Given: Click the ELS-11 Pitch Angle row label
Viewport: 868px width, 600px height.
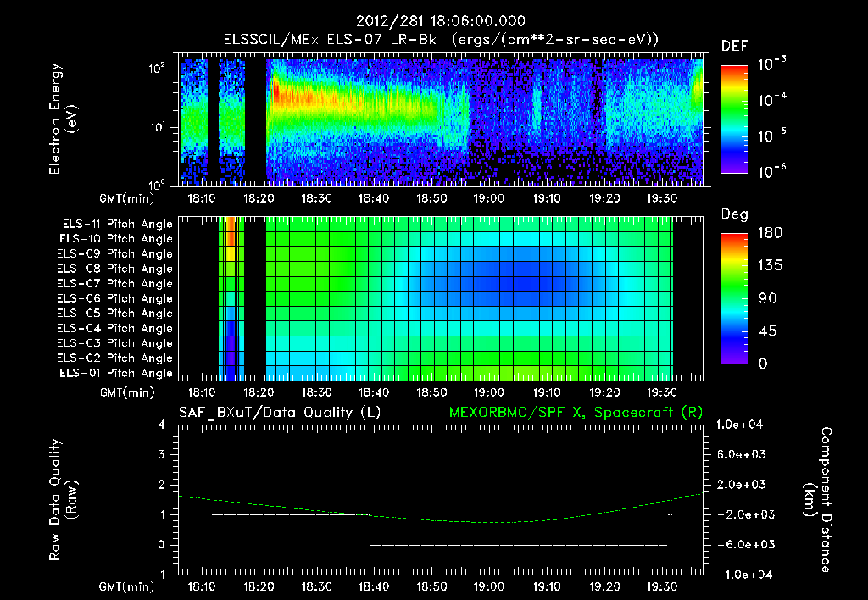Looking at the screenshot, I should 117,225.
